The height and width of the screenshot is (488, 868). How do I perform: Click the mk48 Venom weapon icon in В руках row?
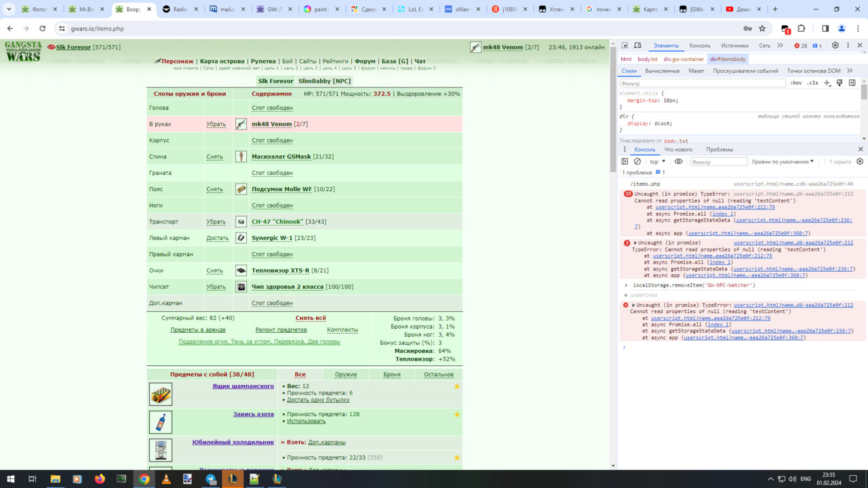(241, 124)
